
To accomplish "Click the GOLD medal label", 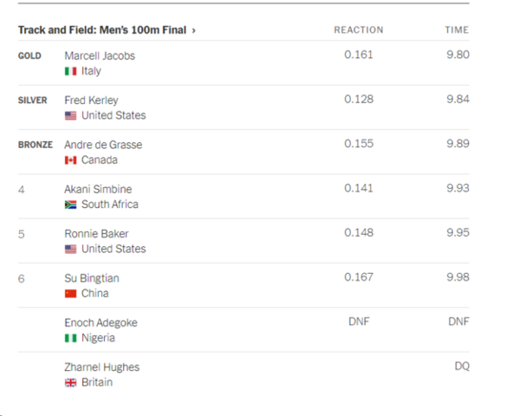I will coord(29,55).
